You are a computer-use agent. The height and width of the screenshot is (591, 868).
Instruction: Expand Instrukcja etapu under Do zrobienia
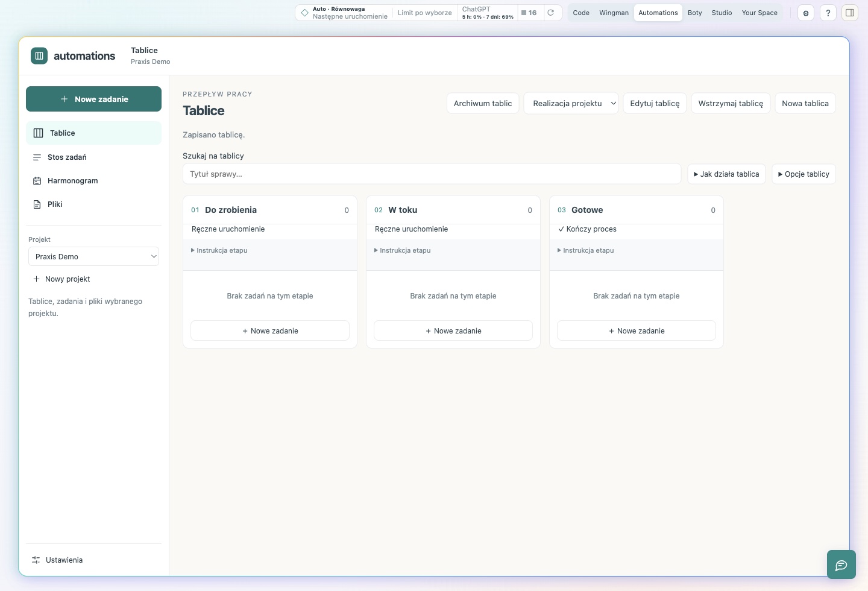click(x=219, y=250)
